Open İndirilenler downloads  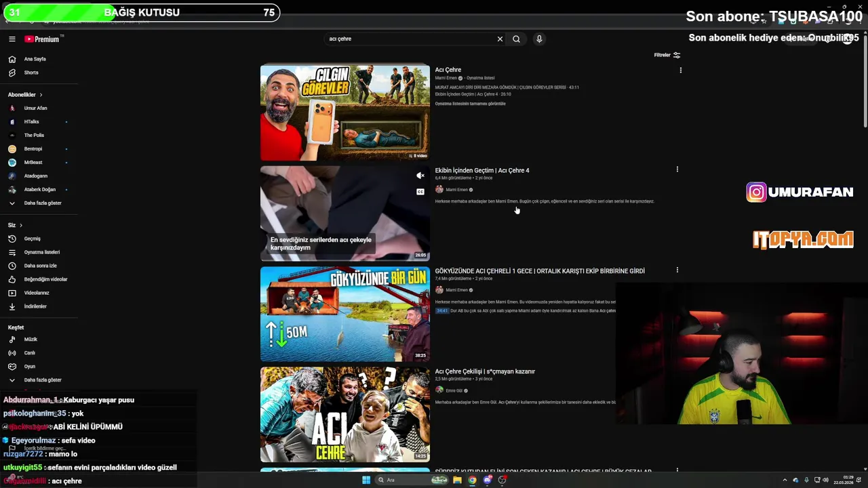coord(35,306)
